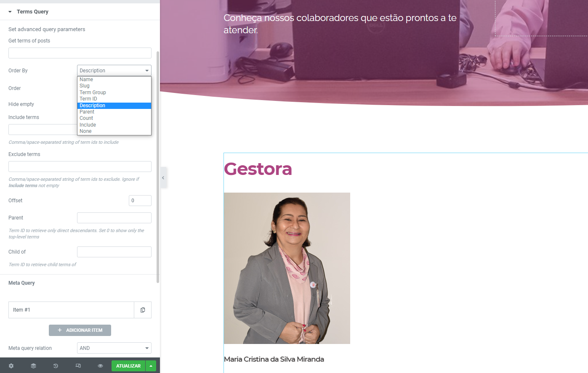
Task: Select Name in the Order By list
Action: [114, 79]
